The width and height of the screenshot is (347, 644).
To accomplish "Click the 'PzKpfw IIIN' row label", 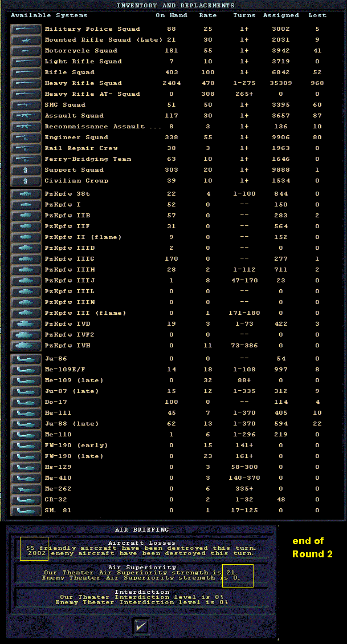I will [x=70, y=302].
